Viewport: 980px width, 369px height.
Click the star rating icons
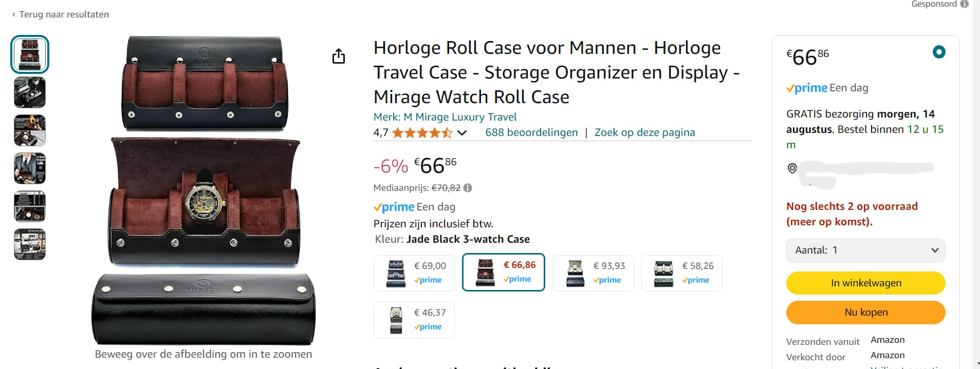click(422, 133)
